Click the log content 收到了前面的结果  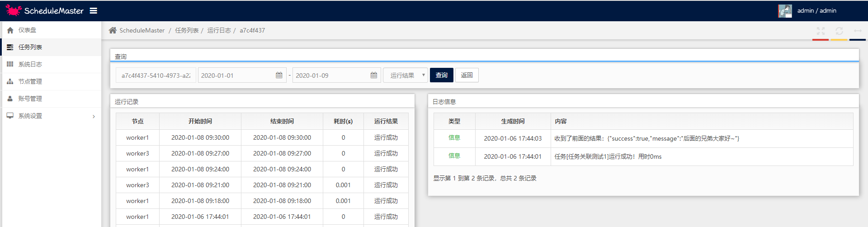click(x=647, y=138)
